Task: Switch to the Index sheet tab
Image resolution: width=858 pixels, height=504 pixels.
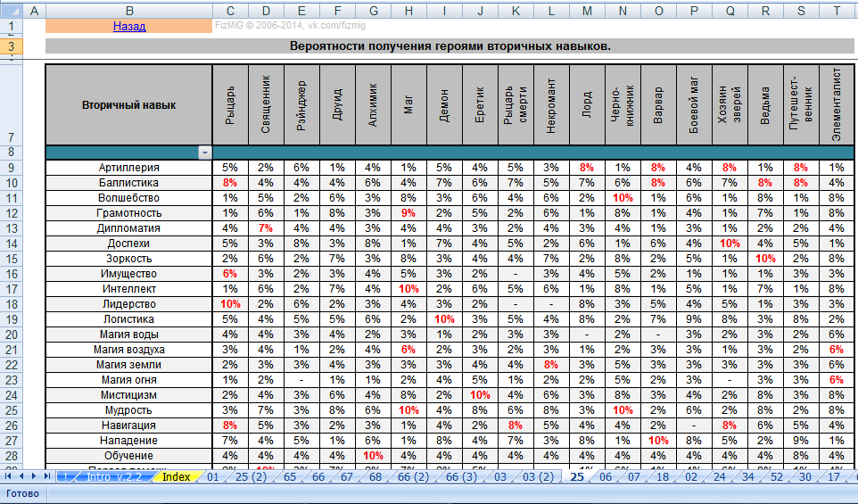Action: click(176, 477)
